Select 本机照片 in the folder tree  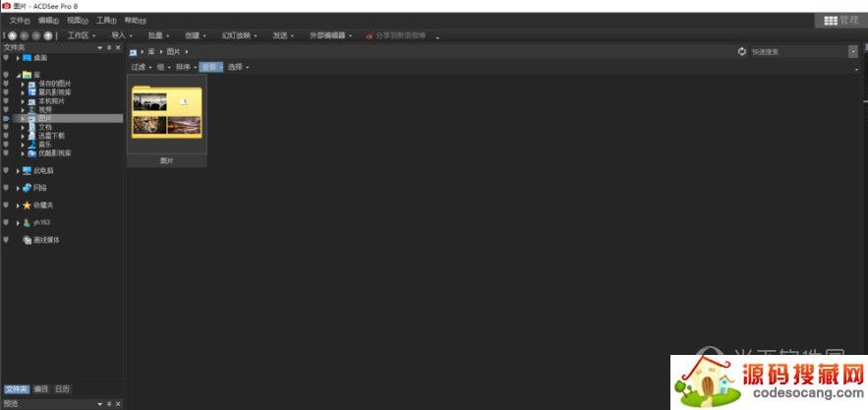click(51, 101)
